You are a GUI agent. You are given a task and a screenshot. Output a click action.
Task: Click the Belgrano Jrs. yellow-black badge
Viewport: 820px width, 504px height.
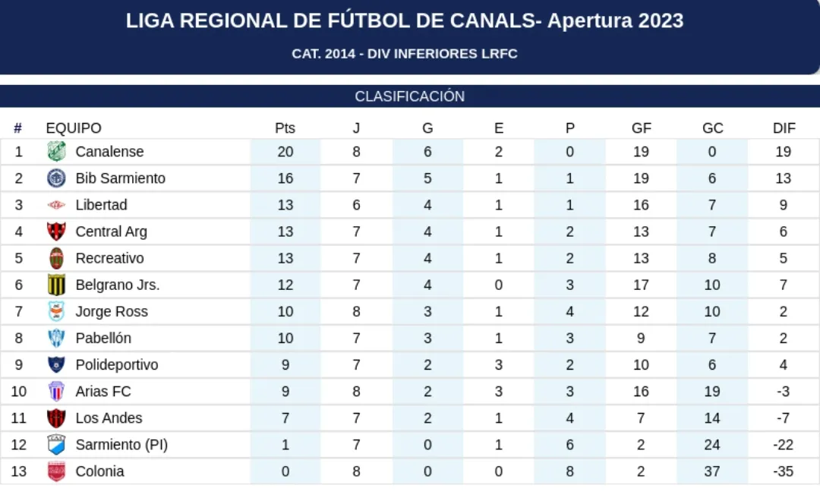coord(56,285)
